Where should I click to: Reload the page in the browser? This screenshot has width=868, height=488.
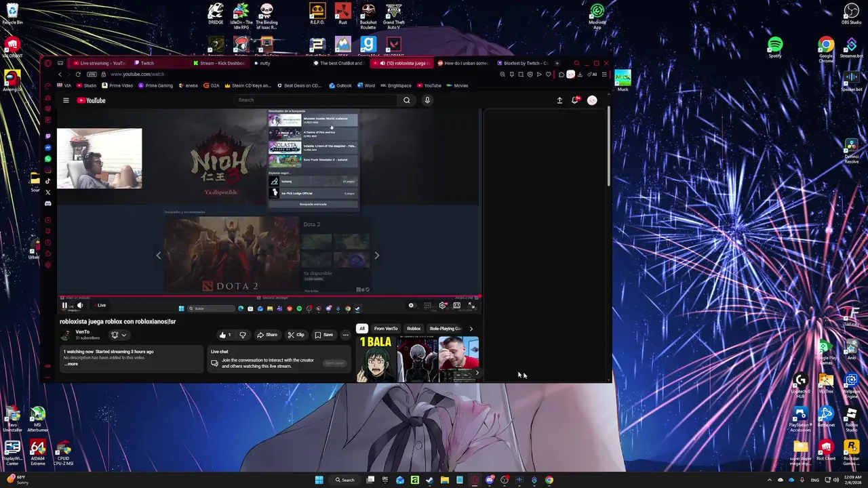click(78, 74)
